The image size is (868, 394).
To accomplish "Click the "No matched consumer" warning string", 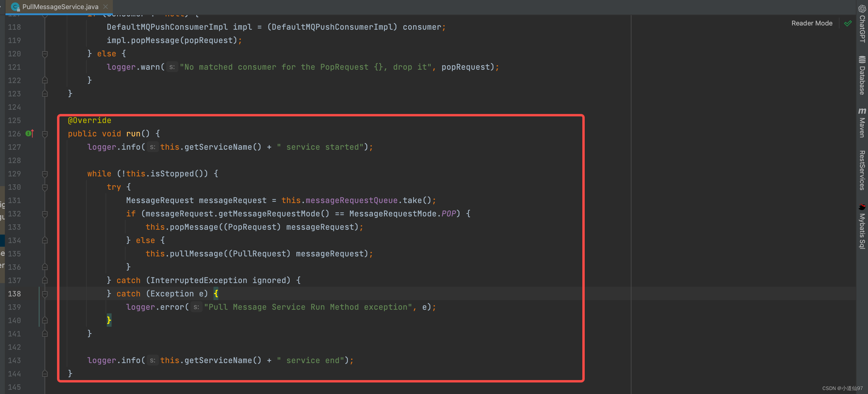I will (x=306, y=67).
